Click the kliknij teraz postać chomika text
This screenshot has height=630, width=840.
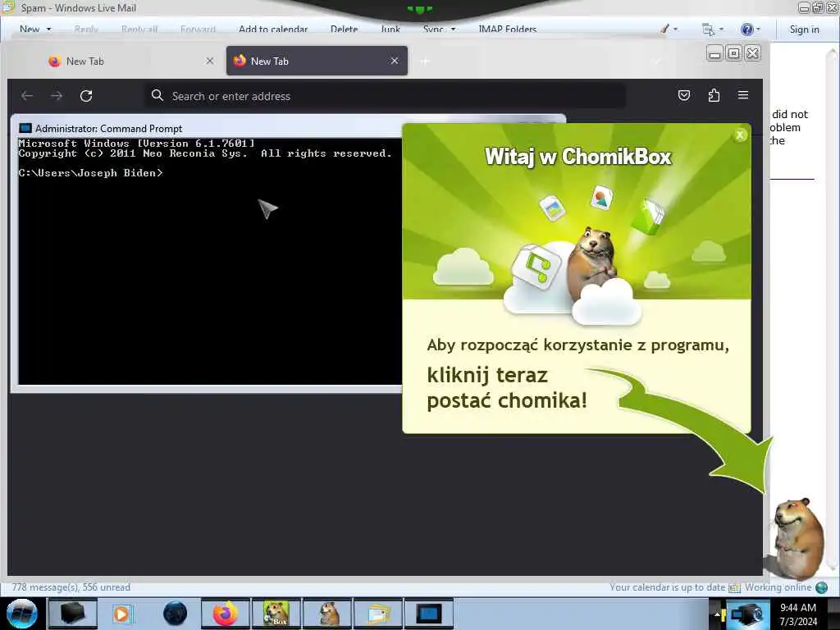click(x=507, y=388)
